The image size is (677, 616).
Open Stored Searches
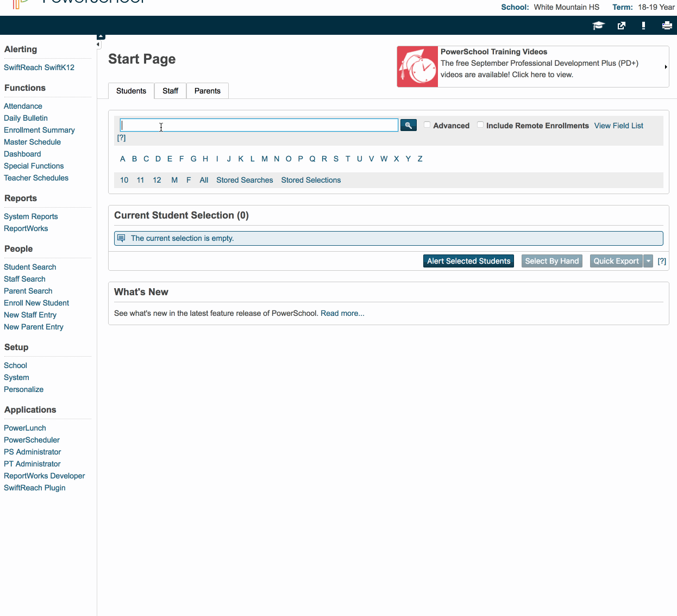[245, 180]
